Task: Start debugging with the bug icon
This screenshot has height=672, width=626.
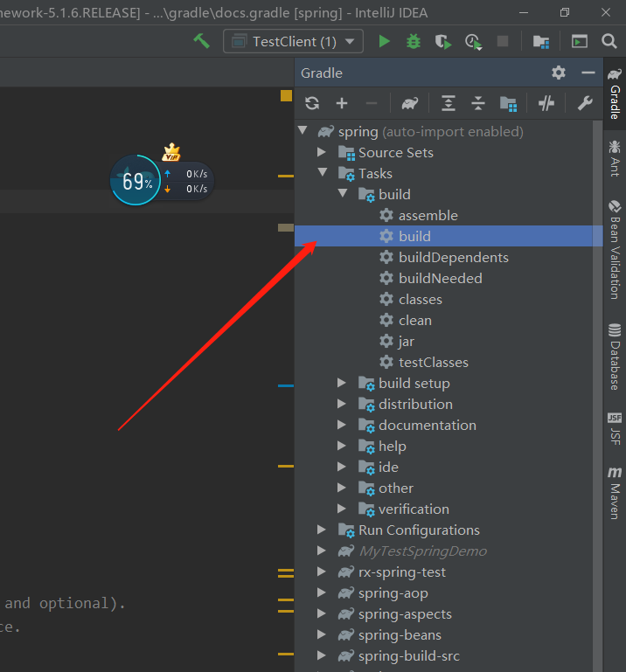Action: tap(414, 42)
